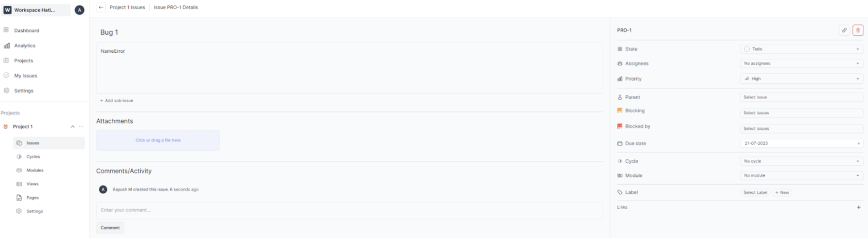Open Analytics in the sidebar

pyautogui.click(x=25, y=46)
